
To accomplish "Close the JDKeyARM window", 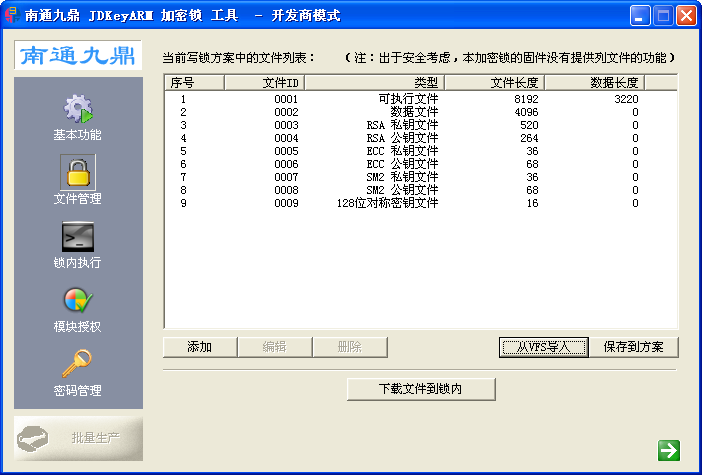I will pos(686,16).
